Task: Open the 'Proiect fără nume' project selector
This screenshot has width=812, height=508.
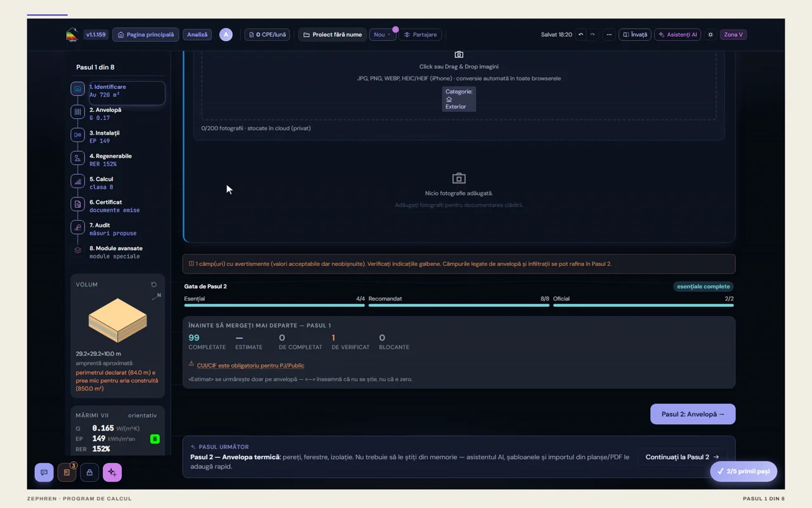Action: [332, 35]
